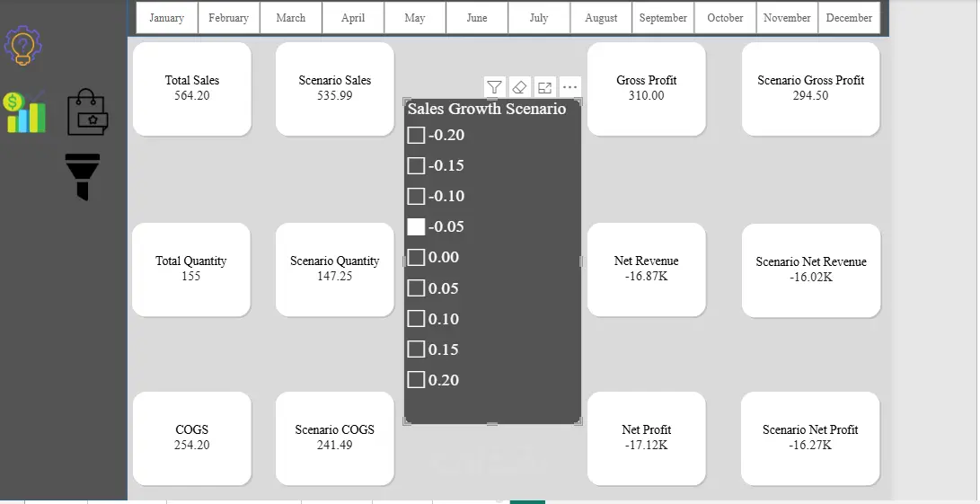Open the More options ellipsis menu

tap(570, 87)
